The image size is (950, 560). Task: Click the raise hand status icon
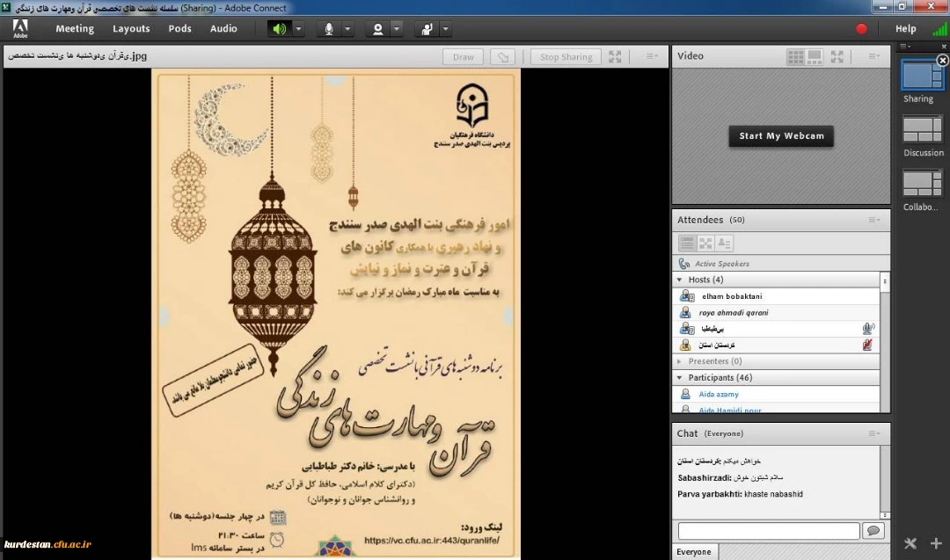tap(427, 29)
